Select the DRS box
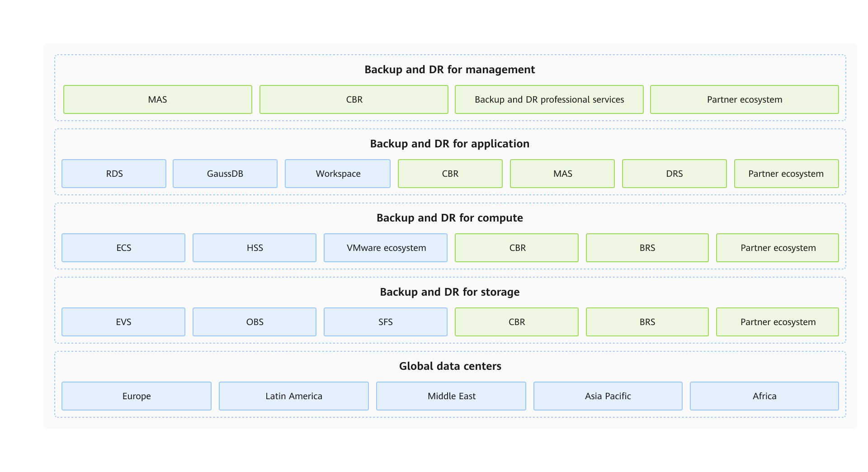Screen dimensions: 868x472 coord(674,174)
